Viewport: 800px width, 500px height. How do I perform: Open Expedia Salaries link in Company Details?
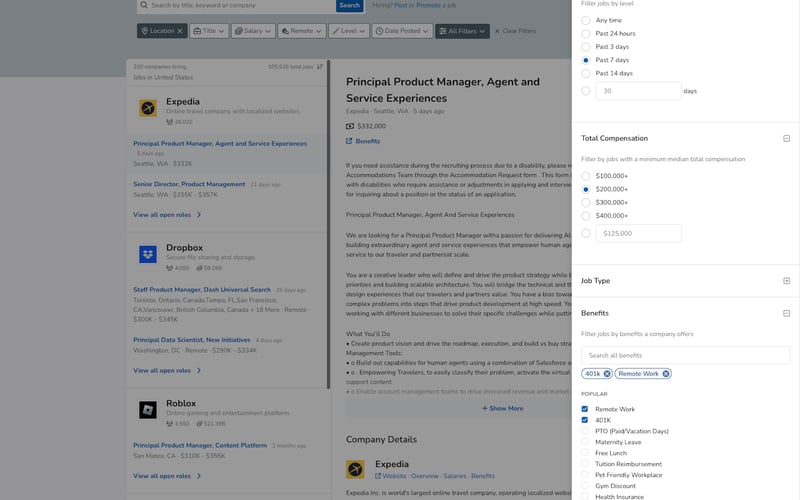click(455, 476)
